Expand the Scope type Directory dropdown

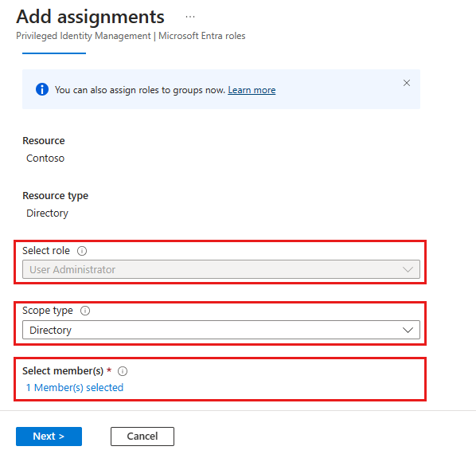(221, 330)
